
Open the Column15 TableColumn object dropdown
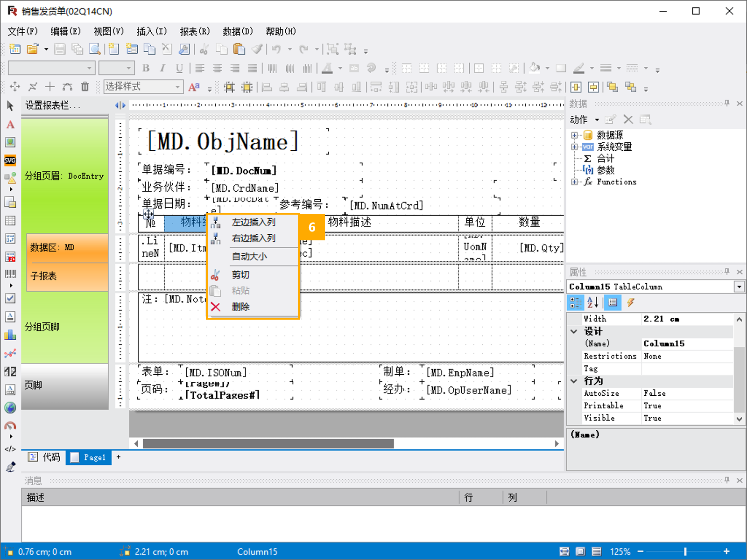pyautogui.click(x=739, y=287)
